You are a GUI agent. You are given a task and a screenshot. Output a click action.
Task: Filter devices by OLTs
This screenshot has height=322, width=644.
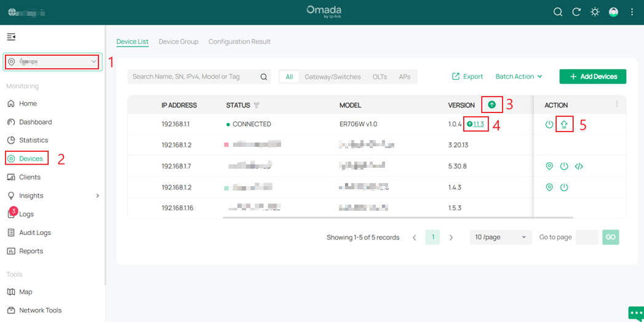380,77
